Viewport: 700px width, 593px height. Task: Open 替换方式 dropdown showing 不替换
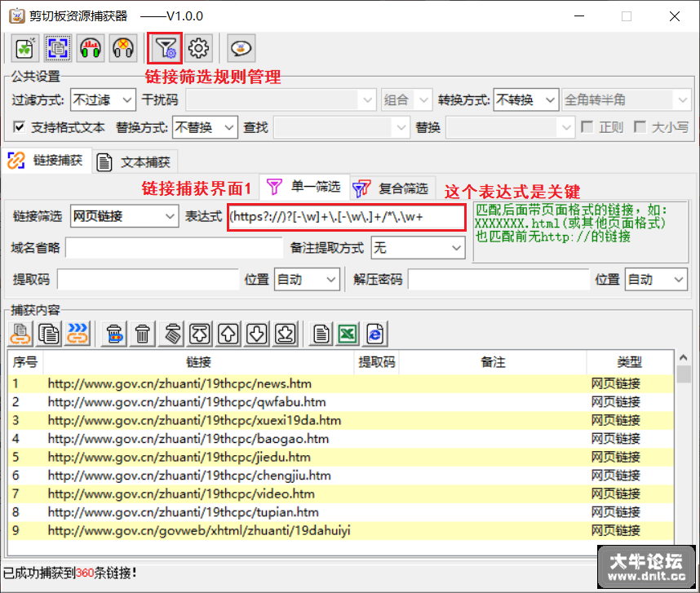pos(205,127)
